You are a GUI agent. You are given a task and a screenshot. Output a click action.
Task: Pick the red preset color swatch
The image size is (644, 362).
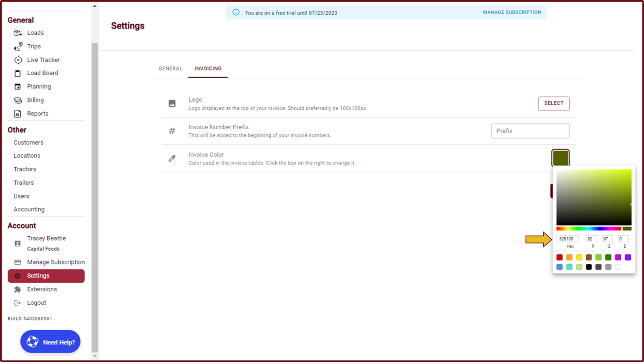(559, 258)
